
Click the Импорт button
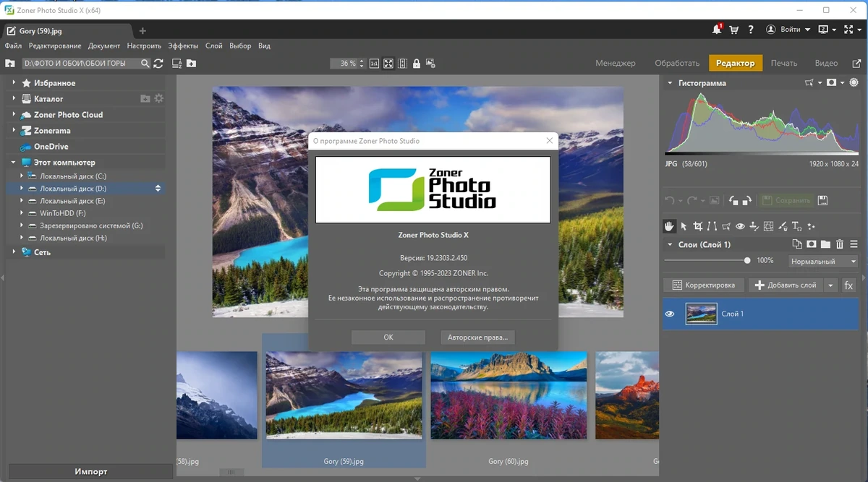91,472
